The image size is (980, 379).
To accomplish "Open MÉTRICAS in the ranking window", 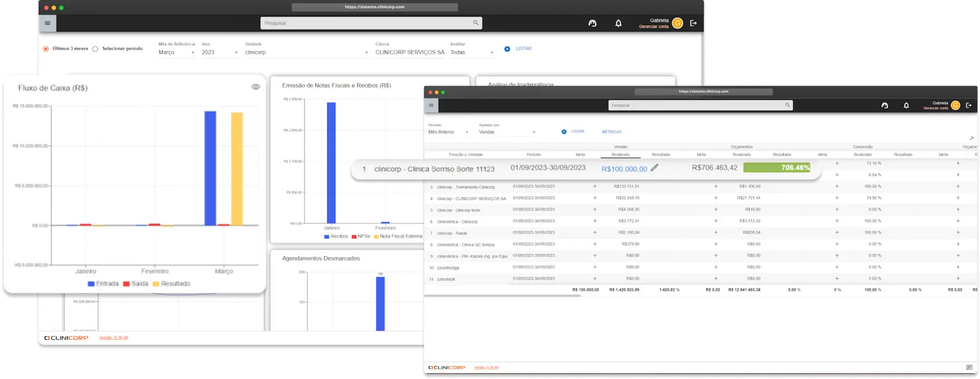I will pos(611,132).
